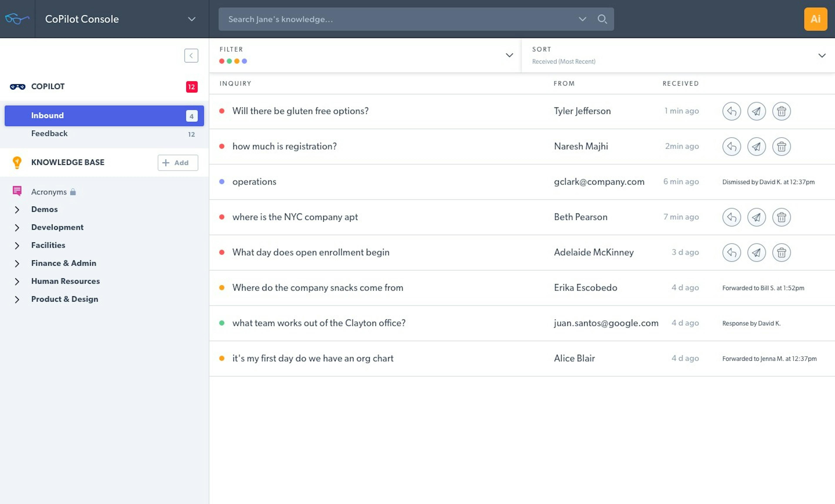Forward the gluten free options inquiry
The width and height of the screenshot is (835, 504).
pyautogui.click(x=756, y=111)
